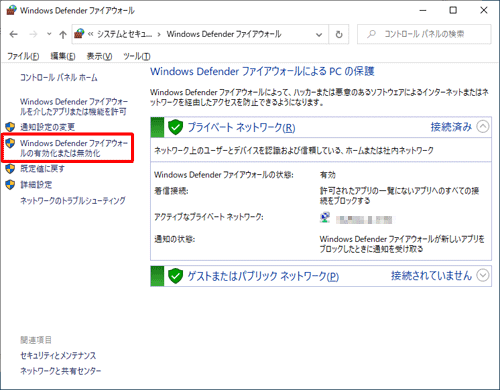500x390 pixels.
Task: Click shield icon beside 有効化または無効化
Action: coord(10,143)
